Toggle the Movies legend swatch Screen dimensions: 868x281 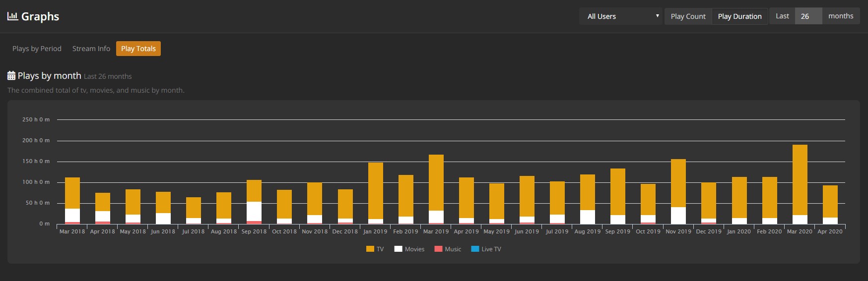(x=399, y=249)
